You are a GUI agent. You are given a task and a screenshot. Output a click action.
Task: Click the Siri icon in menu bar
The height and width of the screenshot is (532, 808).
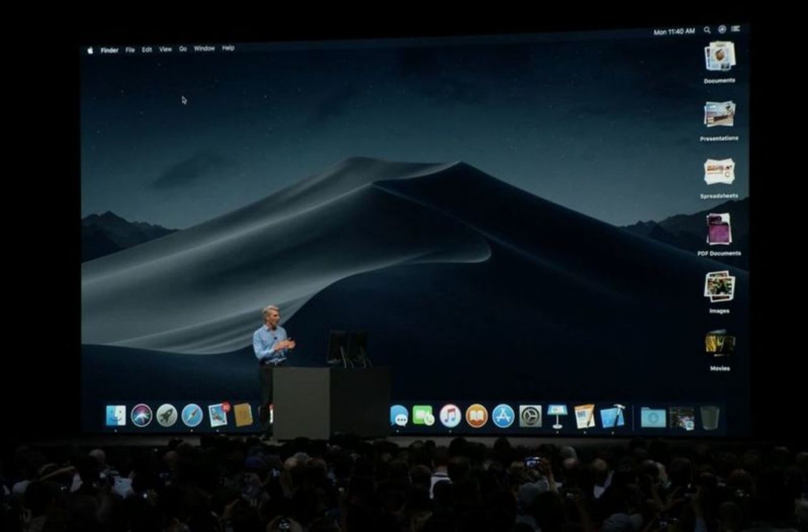[x=722, y=29]
